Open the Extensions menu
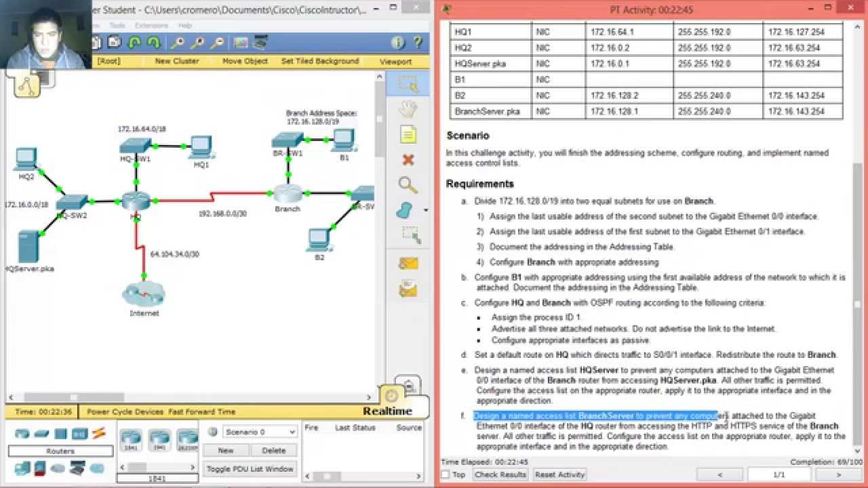 (x=151, y=26)
